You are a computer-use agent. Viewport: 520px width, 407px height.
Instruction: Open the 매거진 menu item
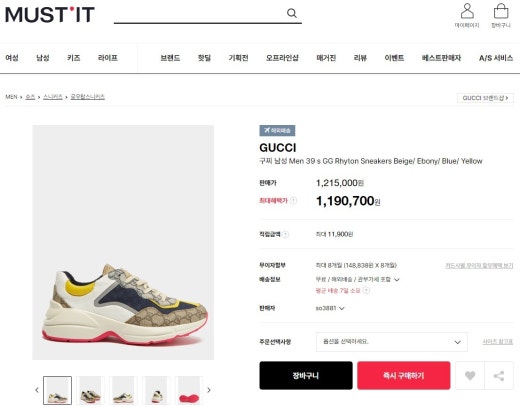(326, 58)
